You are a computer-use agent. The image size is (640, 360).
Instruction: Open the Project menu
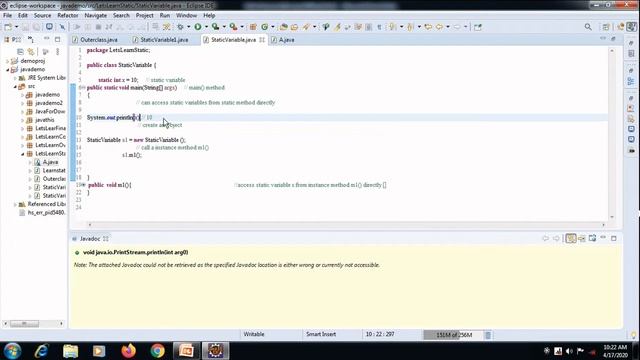click(x=144, y=16)
